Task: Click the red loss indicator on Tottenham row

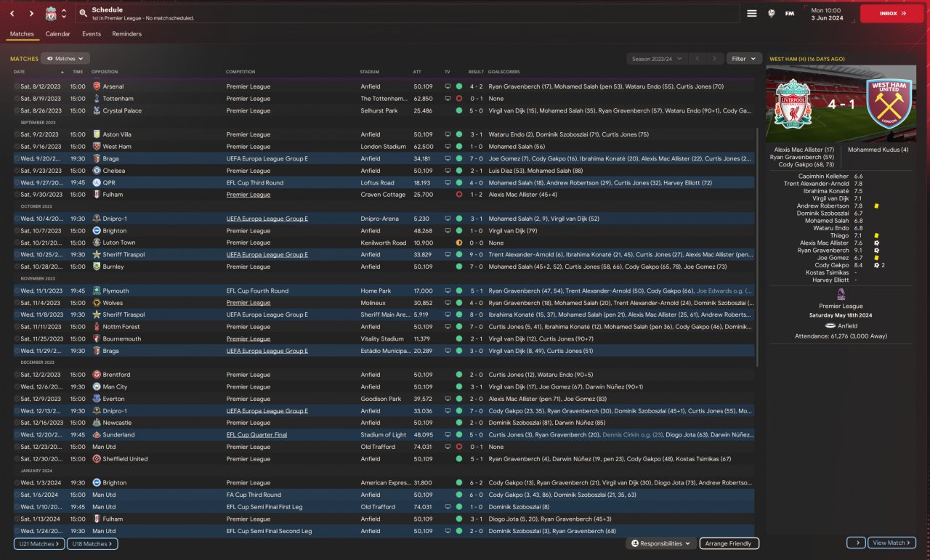Action: tap(459, 99)
